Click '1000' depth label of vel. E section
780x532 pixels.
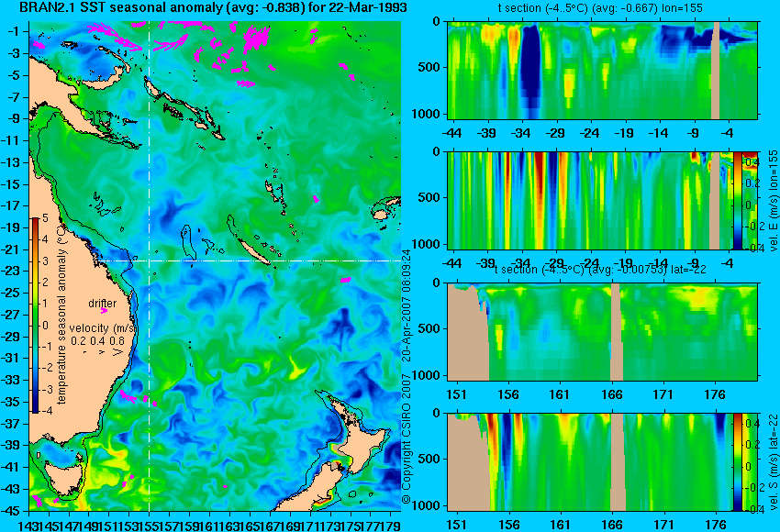426,244
